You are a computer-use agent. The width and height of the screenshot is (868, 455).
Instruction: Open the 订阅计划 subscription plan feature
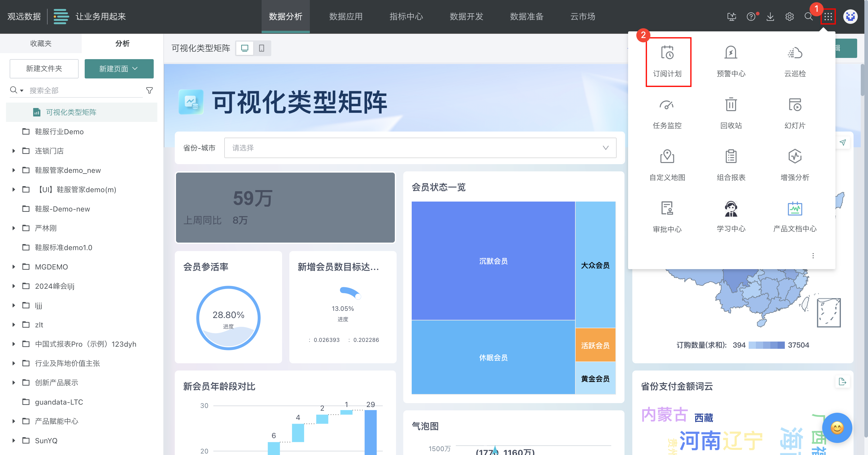(668, 62)
